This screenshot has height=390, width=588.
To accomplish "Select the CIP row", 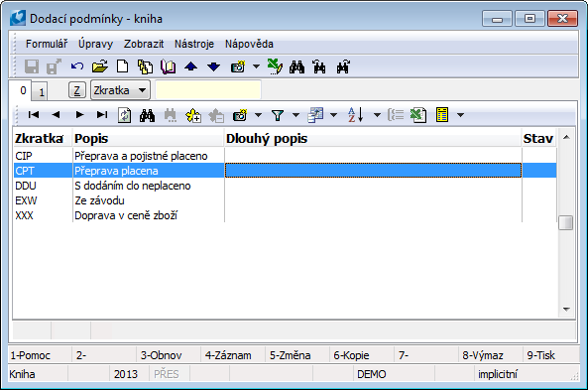I will tap(285, 156).
